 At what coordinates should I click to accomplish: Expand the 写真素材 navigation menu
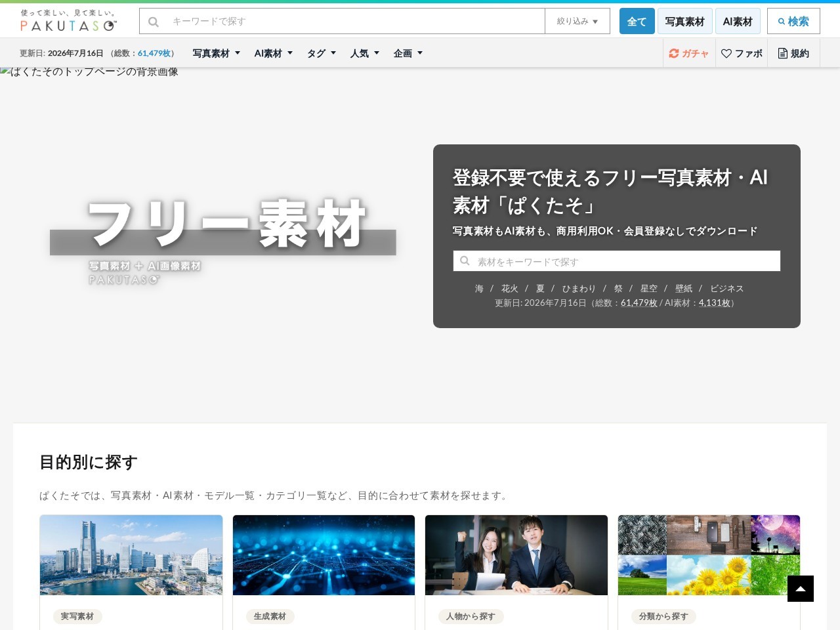217,54
